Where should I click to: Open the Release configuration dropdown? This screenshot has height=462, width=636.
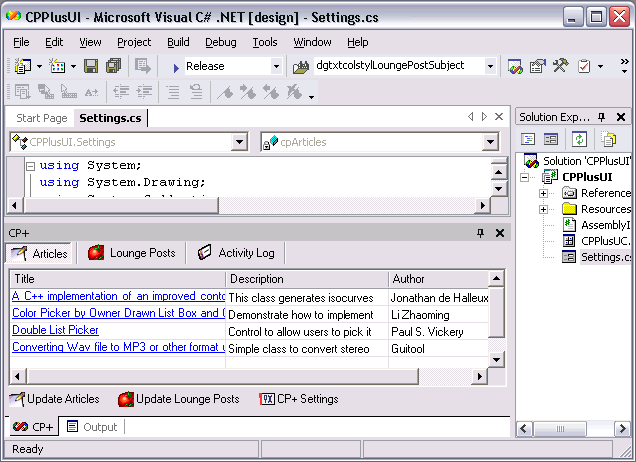[276, 66]
